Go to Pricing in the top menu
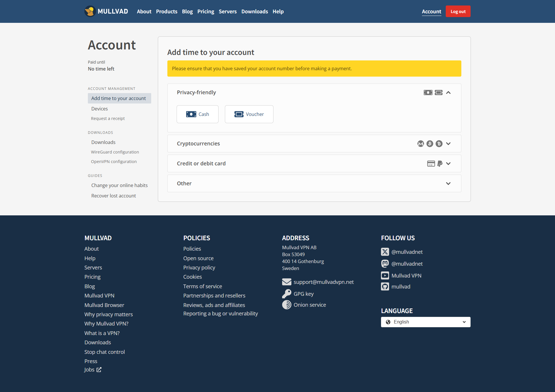555x392 pixels. 206,12
